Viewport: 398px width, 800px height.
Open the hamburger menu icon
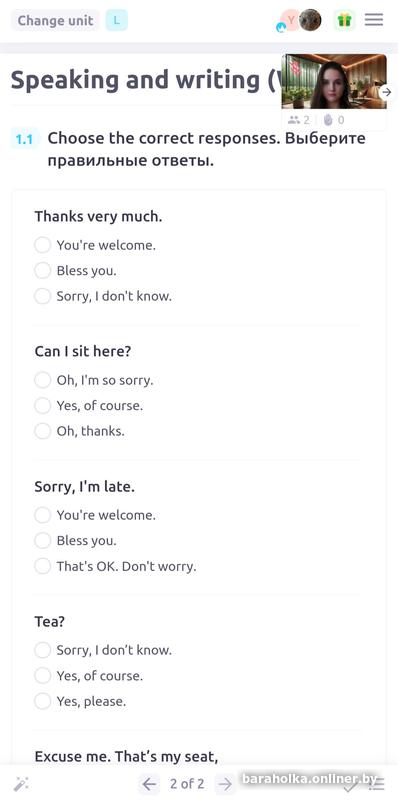374,20
